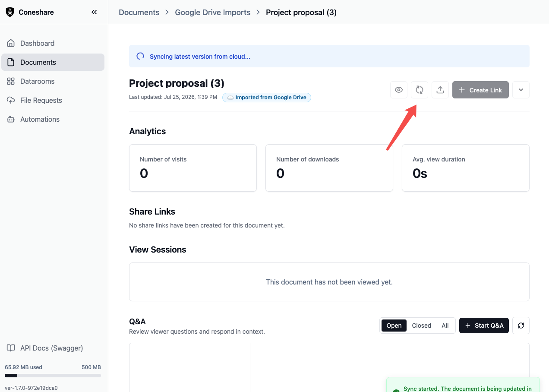Viewport: 549px width, 392px height.
Task: Preview document with the eye icon
Action: coord(399,90)
